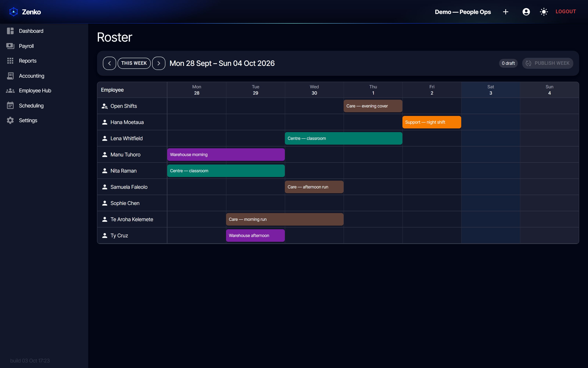Open Nita Raman's Centre — classroom shift
Image resolution: width=588 pixels, height=368 pixels.
click(226, 171)
